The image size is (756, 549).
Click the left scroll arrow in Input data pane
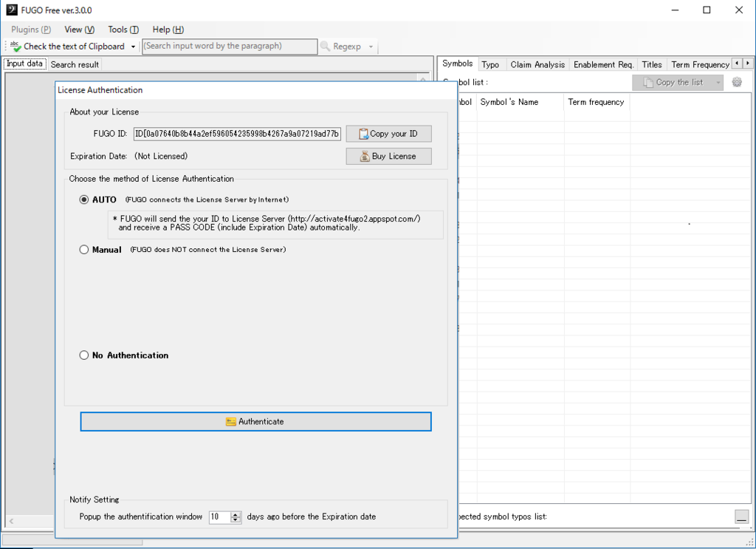[x=11, y=521]
